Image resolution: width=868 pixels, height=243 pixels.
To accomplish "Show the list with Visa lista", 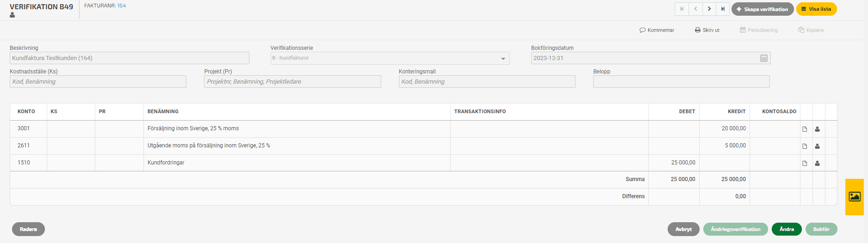I will 817,9.
